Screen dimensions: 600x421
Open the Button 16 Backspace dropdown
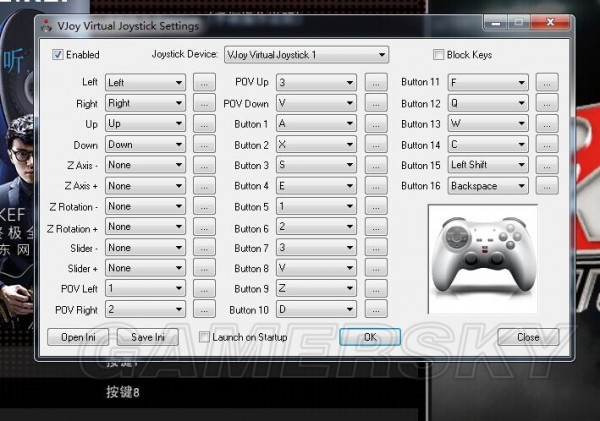pos(488,186)
